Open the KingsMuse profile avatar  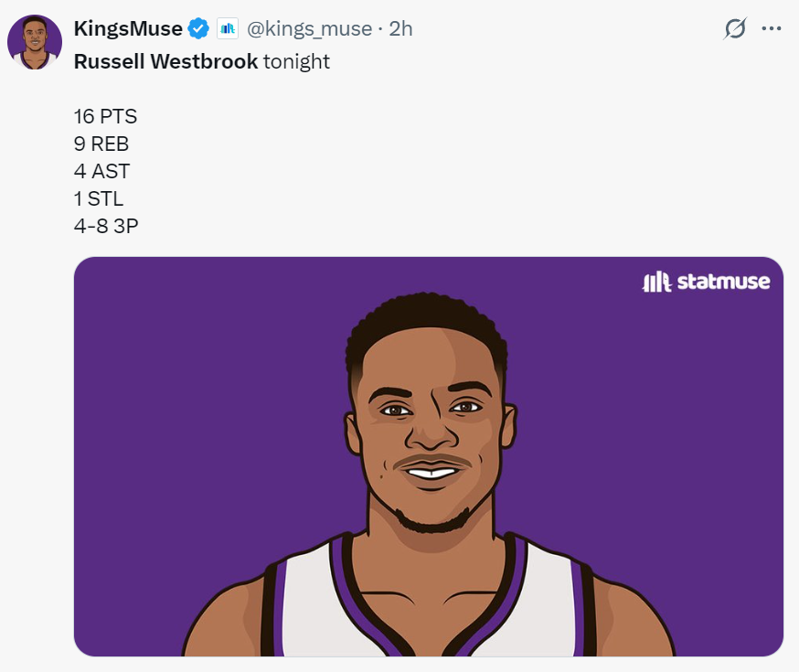pos(35,42)
